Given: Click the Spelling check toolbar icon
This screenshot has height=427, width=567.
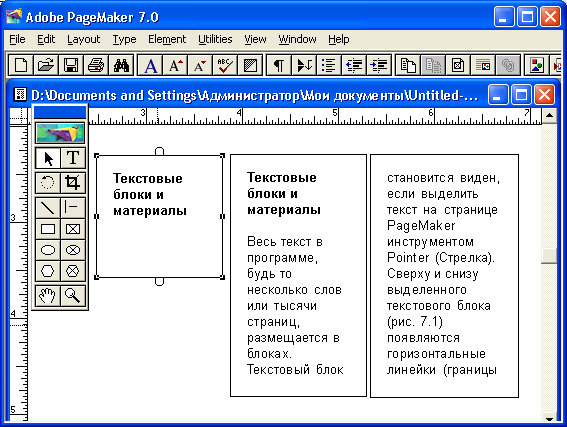Looking at the screenshot, I should click(x=225, y=65).
